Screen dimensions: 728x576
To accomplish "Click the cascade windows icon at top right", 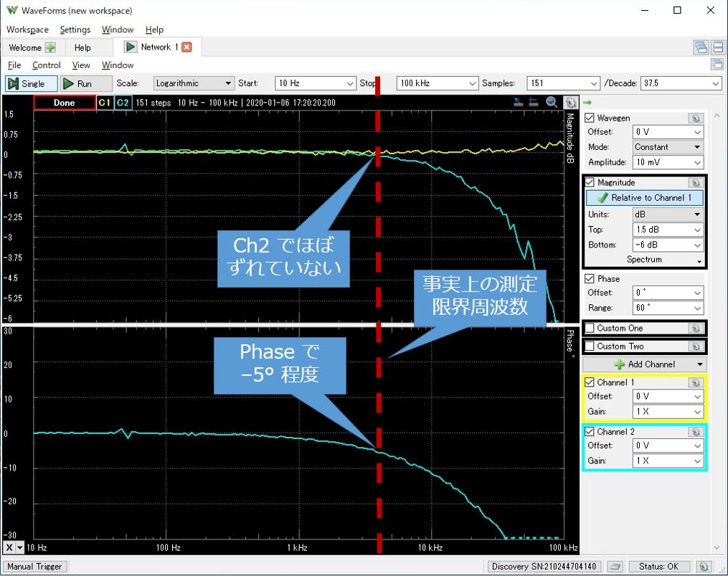I will pos(700,47).
